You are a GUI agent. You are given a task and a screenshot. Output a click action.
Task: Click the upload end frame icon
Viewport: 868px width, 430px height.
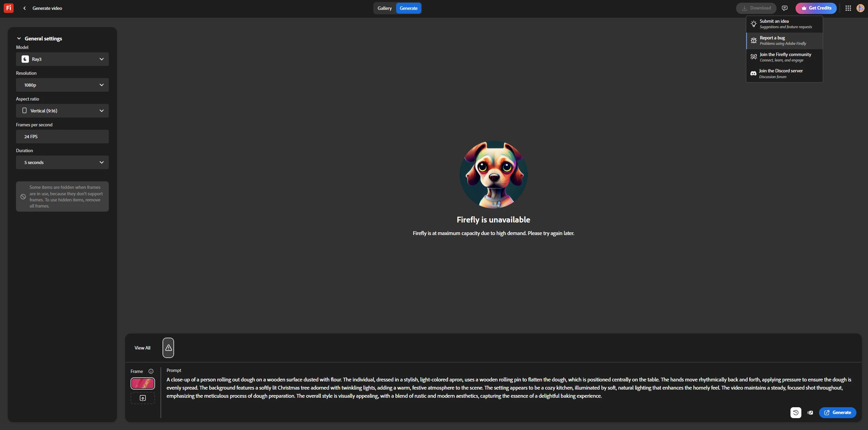(x=143, y=398)
